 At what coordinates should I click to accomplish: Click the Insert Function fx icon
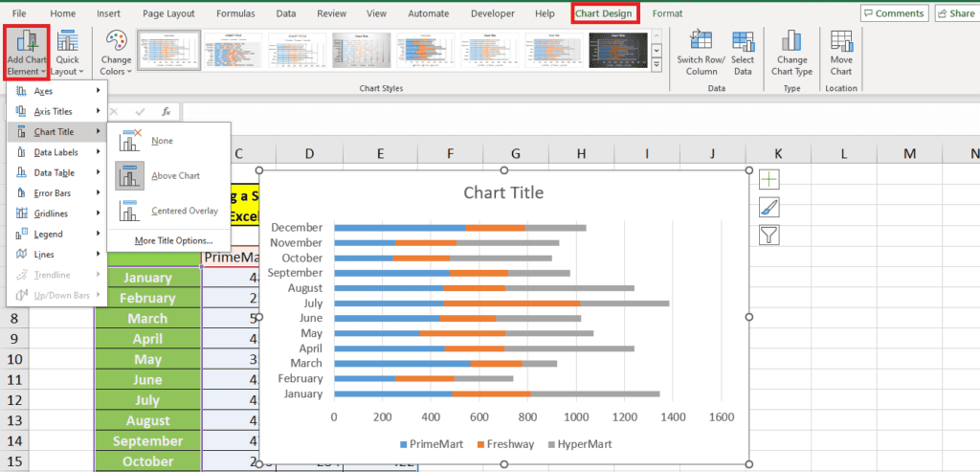pyautogui.click(x=167, y=111)
